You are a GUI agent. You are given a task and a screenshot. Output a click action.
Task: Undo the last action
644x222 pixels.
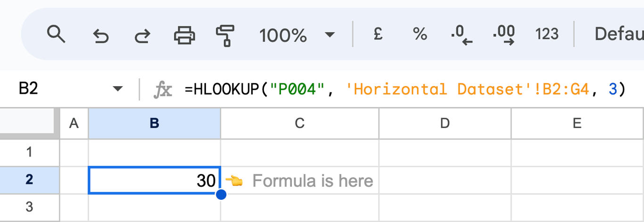pyautogui.click(x=100, y=35)
